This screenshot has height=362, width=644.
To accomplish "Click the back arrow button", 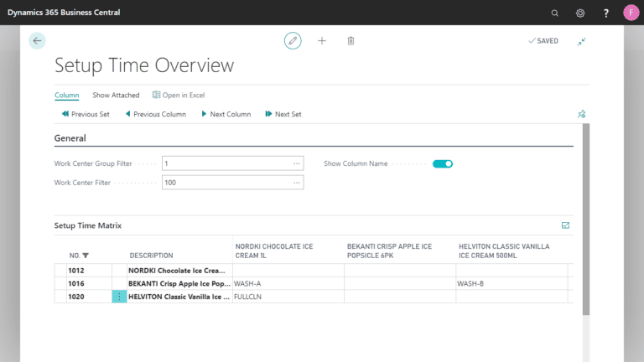I will [37, 40].
